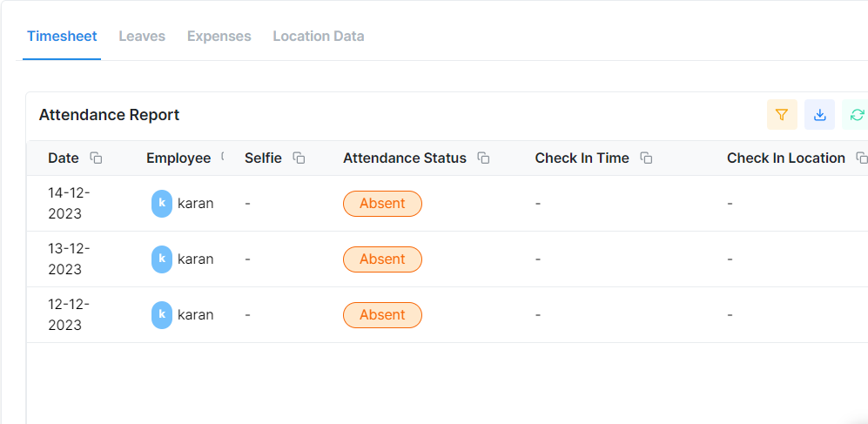This screenshot has height=424, width=868.
Task: Click copy icon beside Employee header
Action: (222, 158)
